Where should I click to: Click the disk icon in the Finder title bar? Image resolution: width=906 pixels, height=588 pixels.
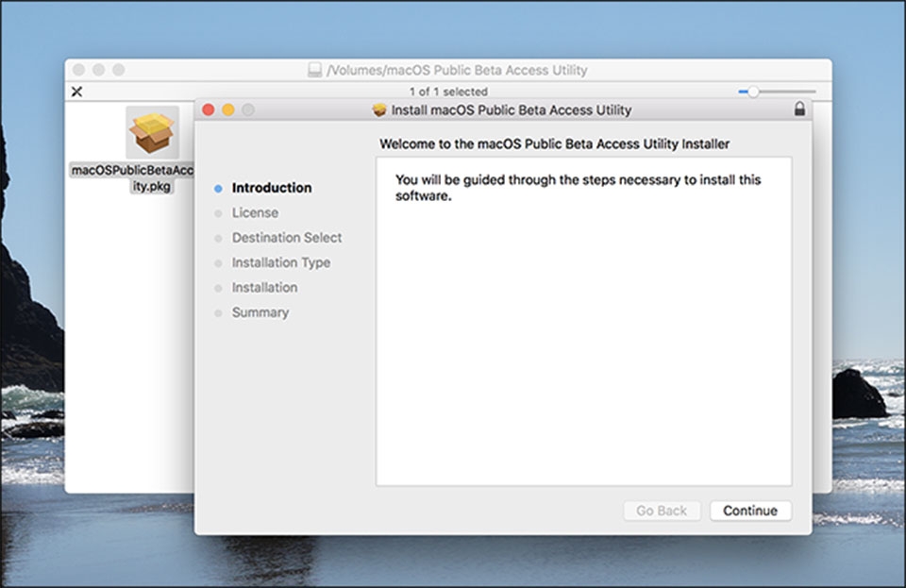click(314, 70)
